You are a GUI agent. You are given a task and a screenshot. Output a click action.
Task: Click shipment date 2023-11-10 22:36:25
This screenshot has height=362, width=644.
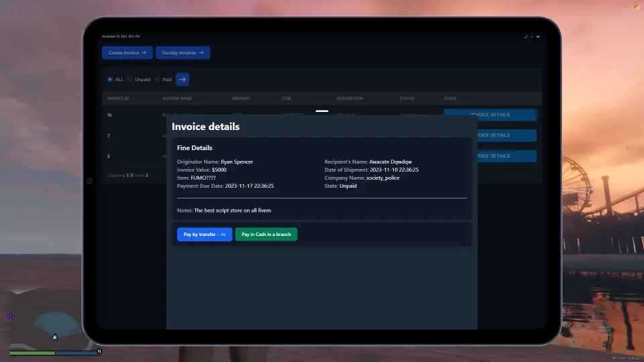[394, 170]
